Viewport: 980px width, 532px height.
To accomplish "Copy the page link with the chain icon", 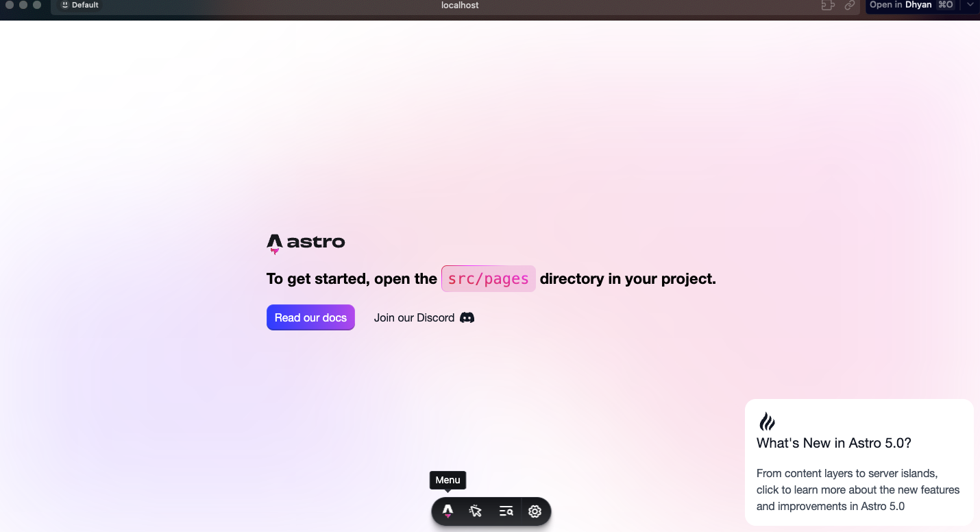I will [x=850, y=5].
